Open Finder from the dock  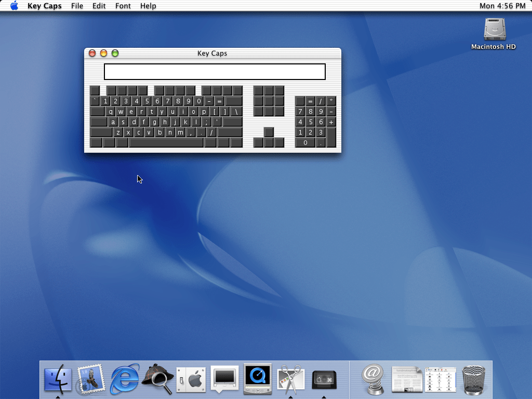pos(58,380)
